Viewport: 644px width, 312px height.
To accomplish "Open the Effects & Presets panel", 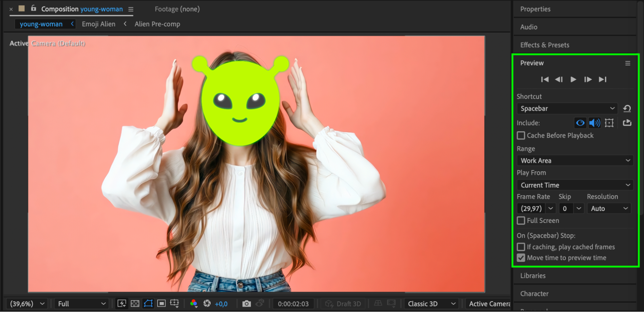I will pos(544,45).
